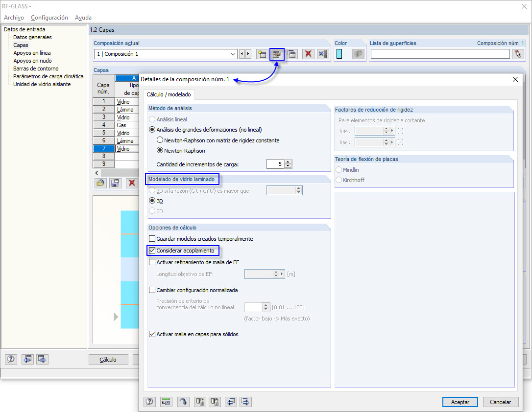Click the Cálculo button in main window

pyautogui.click(x=108, y=360)
